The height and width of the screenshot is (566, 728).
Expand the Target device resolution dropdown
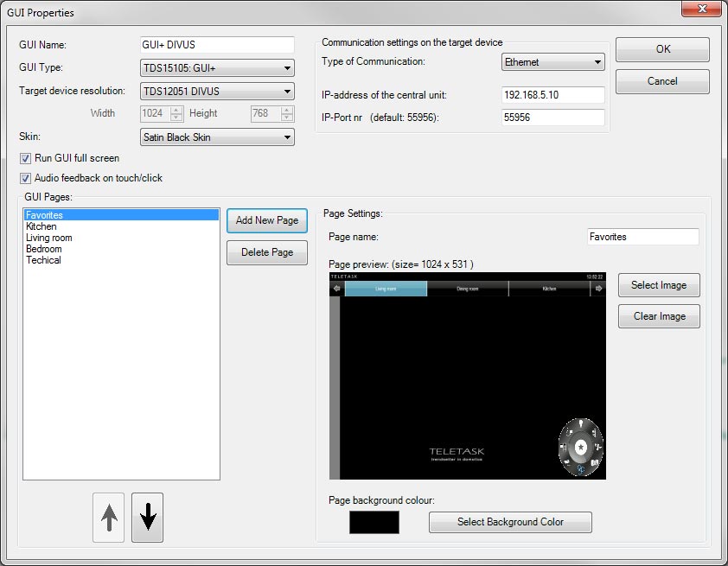point(217,92)
